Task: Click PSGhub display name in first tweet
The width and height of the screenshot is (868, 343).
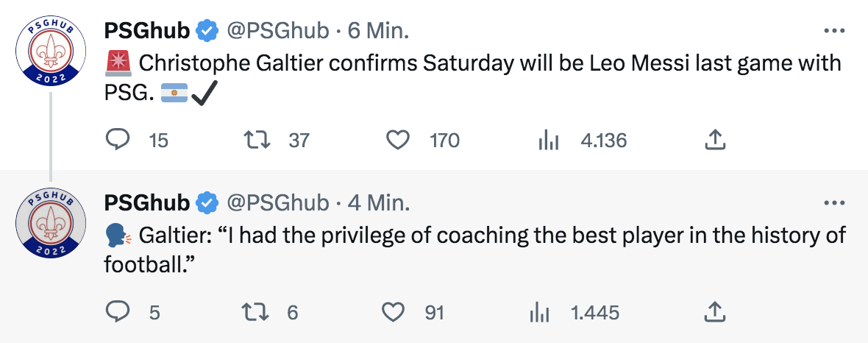Action: coord(147,31)
